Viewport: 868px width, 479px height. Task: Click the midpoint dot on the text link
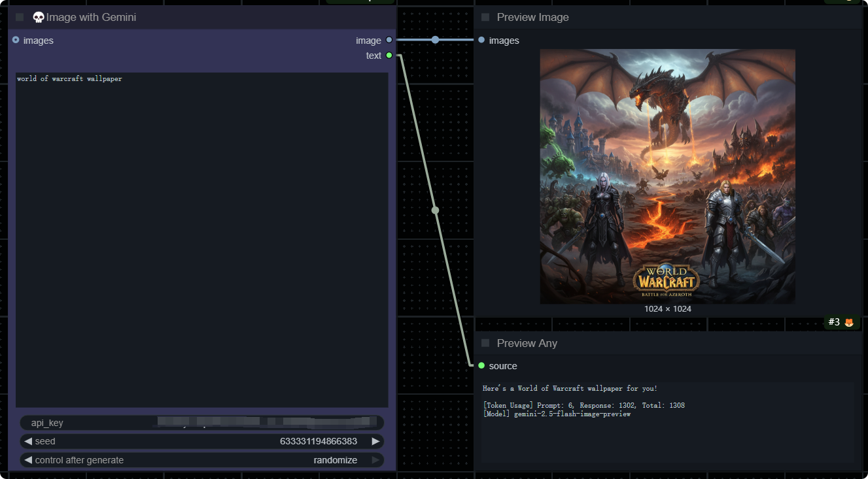435,210
